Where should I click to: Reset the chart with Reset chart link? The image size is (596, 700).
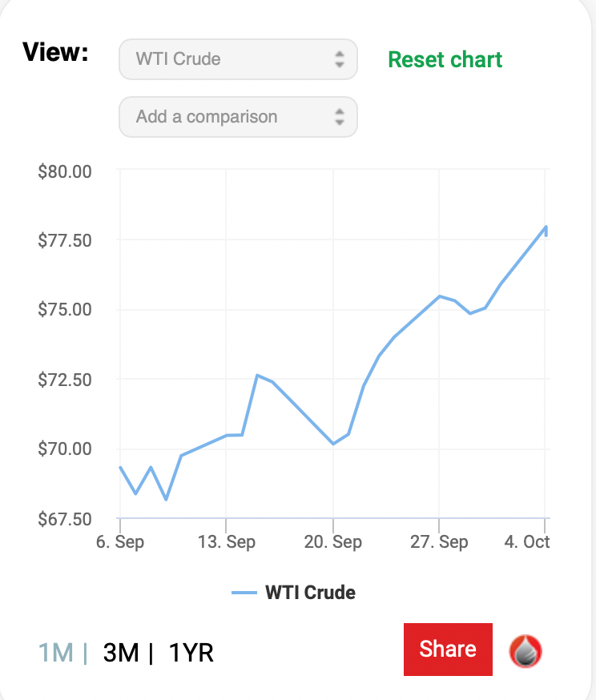pos(445,60)
